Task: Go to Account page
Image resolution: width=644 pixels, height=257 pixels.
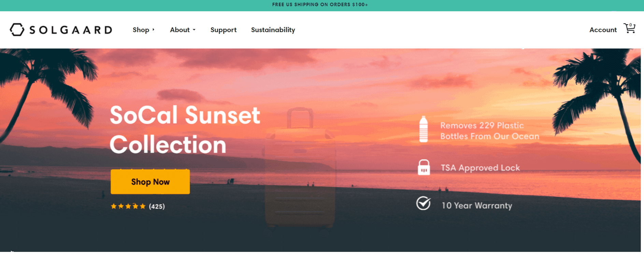Action: 603,30
